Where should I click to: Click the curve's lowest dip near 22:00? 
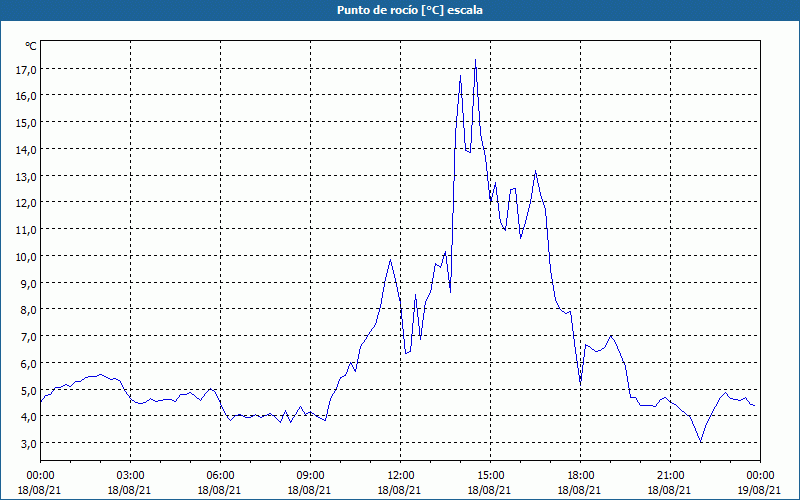(701, 441)
